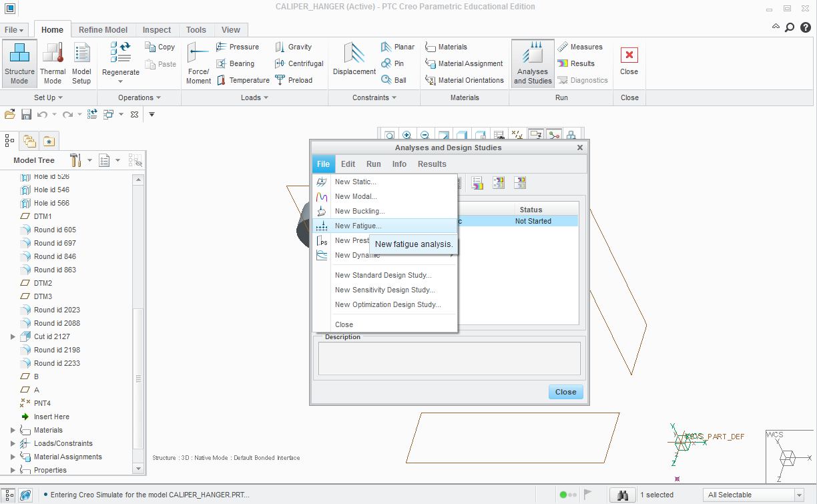Viewport: 817px width, 504px height.
Task: Click the Zoom Out magnifier in graphics toolbar
Action: pos(425,135)
